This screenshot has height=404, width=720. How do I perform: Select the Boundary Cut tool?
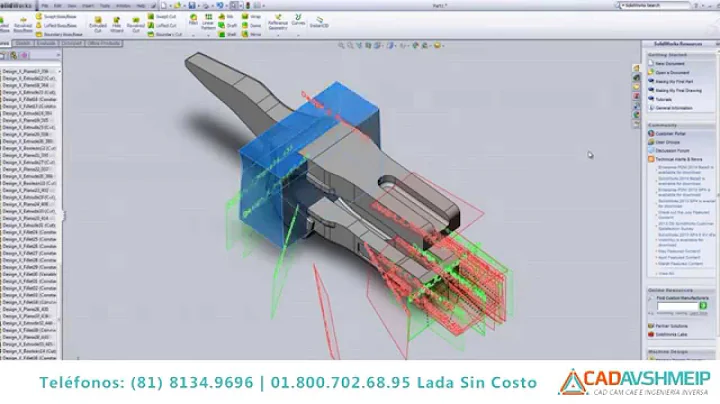pos(165,34)
